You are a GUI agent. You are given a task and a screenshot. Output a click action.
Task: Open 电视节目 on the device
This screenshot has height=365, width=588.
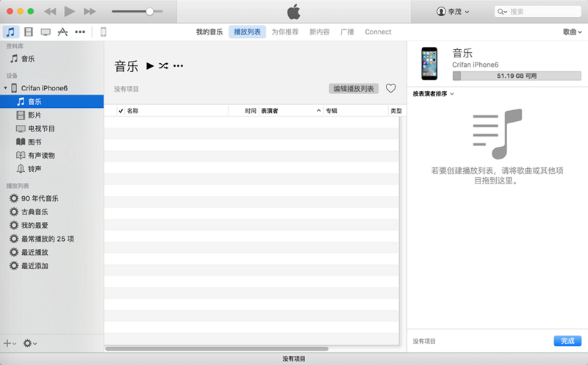pyautogui.click(x=51, y=129)
